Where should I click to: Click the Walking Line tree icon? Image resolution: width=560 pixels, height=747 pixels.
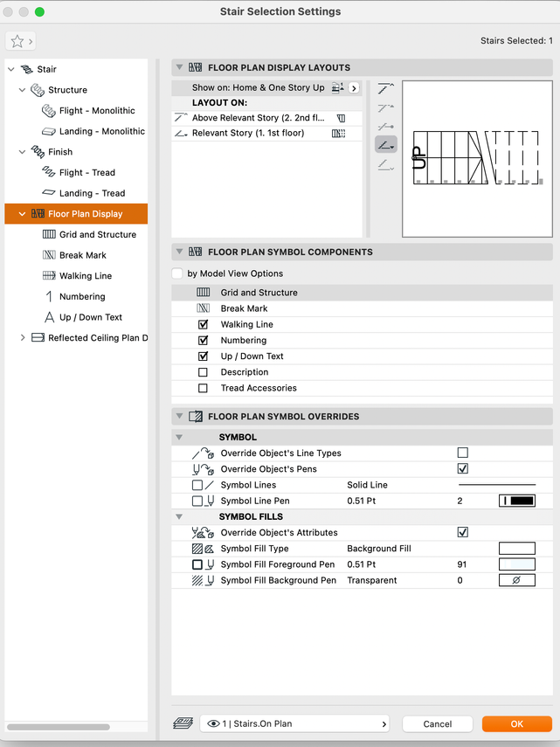(x=49, y=275)
